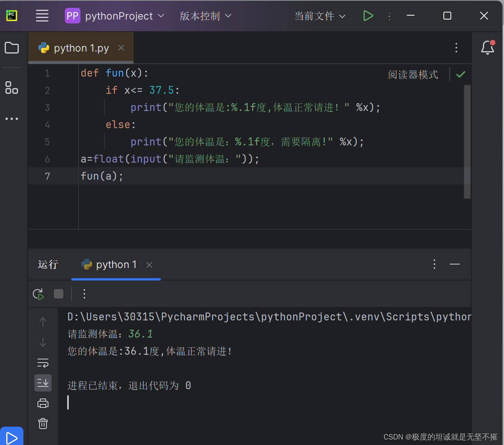
Task: Jump down the stack trace with the down arrow
Action: pyautogui.click(x=43, y=342)
